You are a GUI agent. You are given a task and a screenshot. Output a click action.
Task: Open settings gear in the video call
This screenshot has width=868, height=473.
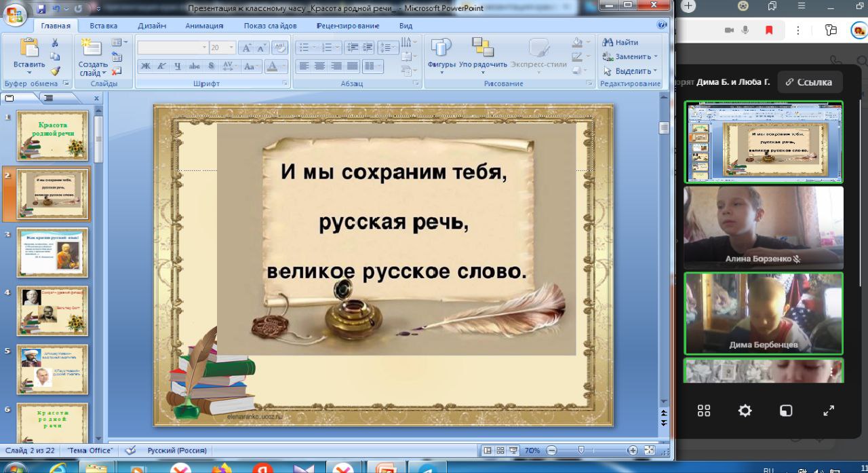[745, 411]
